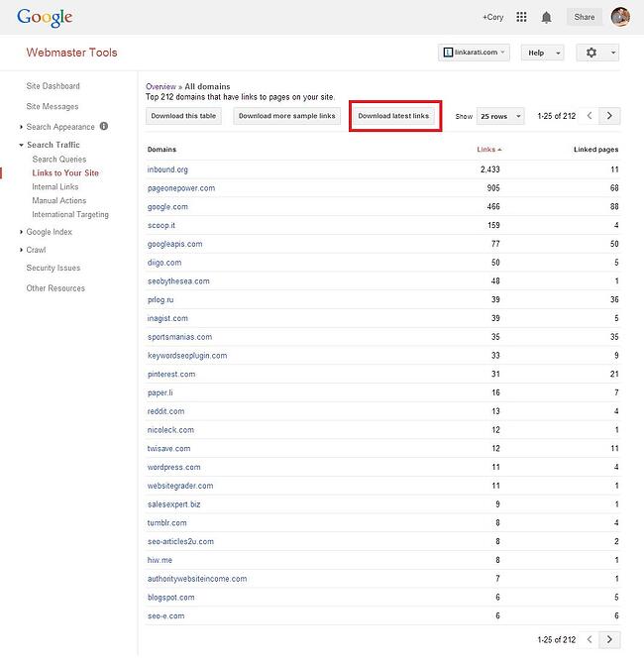Click the Webmaster Tools title link
644x666 pixels.
point(71,53)
